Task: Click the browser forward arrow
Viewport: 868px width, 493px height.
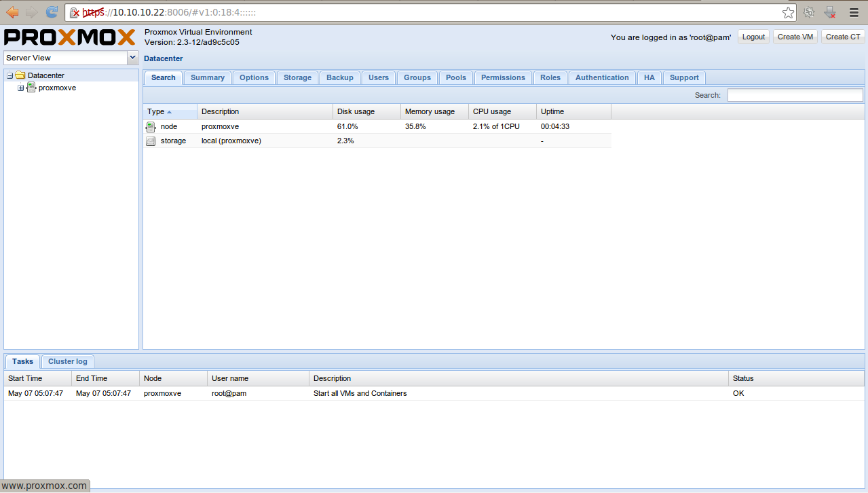Action: (x=31, y=12)
